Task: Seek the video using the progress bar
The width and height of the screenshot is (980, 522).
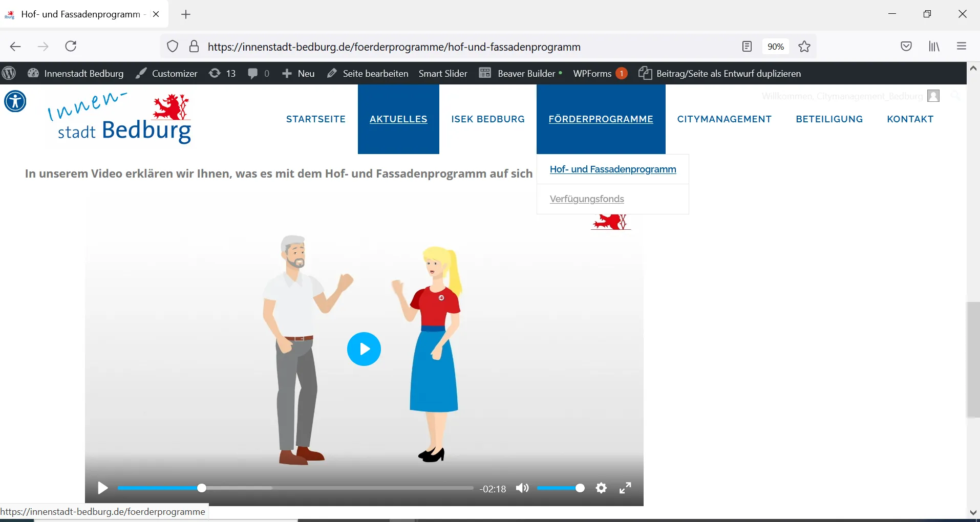Action: (x=295, y=488)
